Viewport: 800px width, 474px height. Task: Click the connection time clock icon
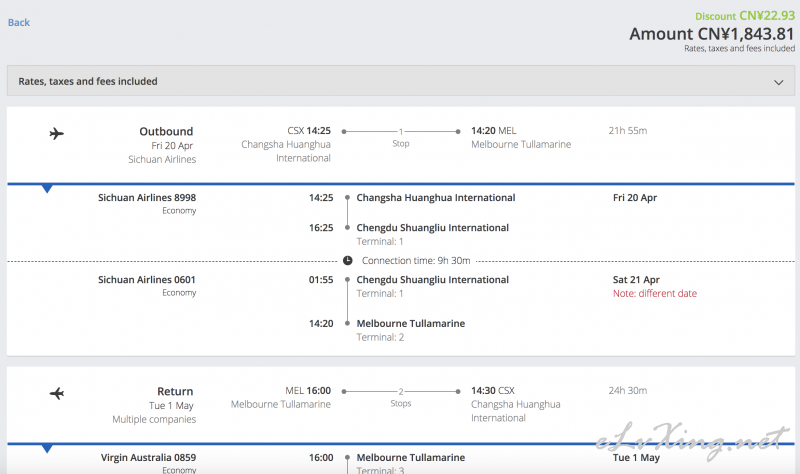(347, 261)
